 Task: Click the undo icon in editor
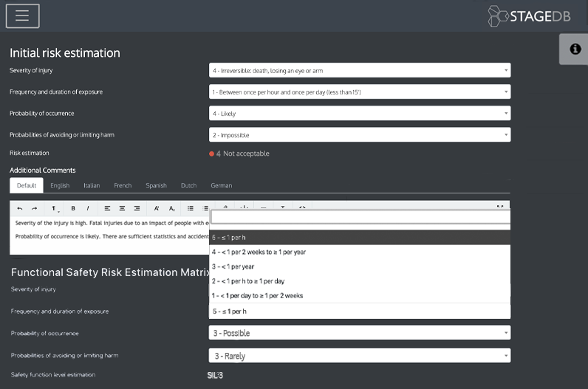[x=20, y=208]
